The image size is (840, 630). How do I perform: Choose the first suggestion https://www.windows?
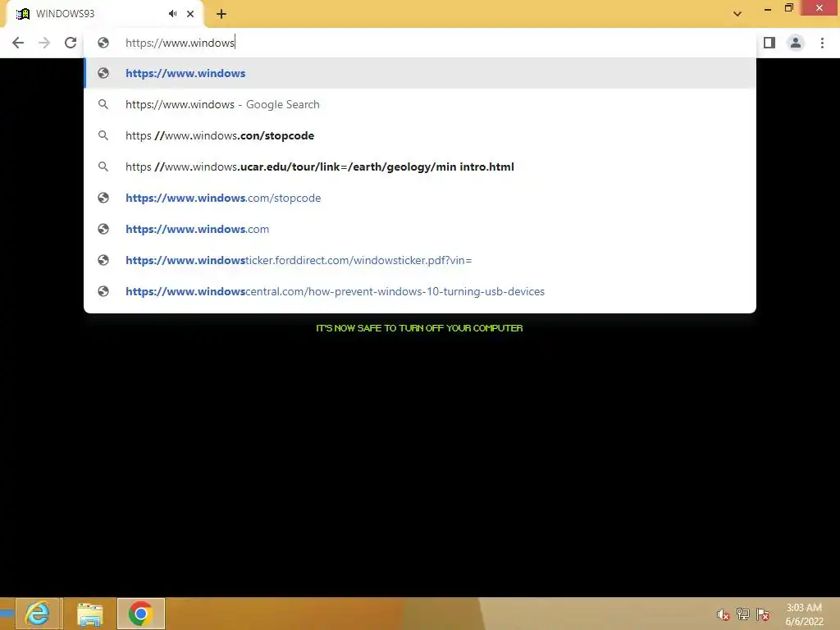click(x=420, y=73)
